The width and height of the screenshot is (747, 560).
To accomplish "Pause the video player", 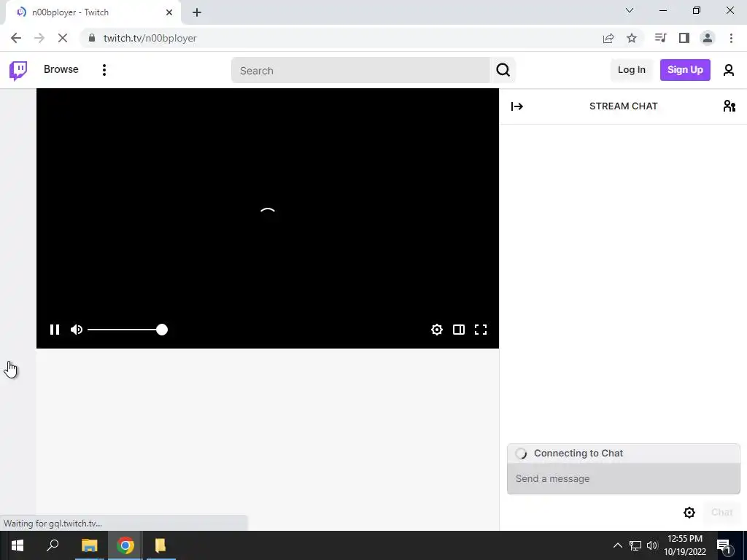I will [55, 330].
